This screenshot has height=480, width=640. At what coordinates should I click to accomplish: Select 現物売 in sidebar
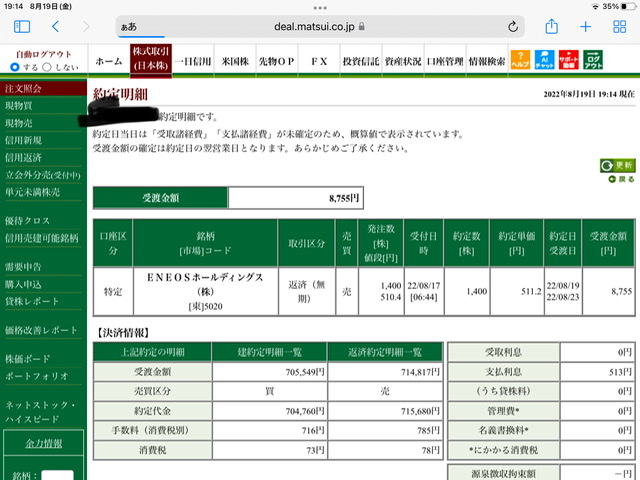point(19,123)
